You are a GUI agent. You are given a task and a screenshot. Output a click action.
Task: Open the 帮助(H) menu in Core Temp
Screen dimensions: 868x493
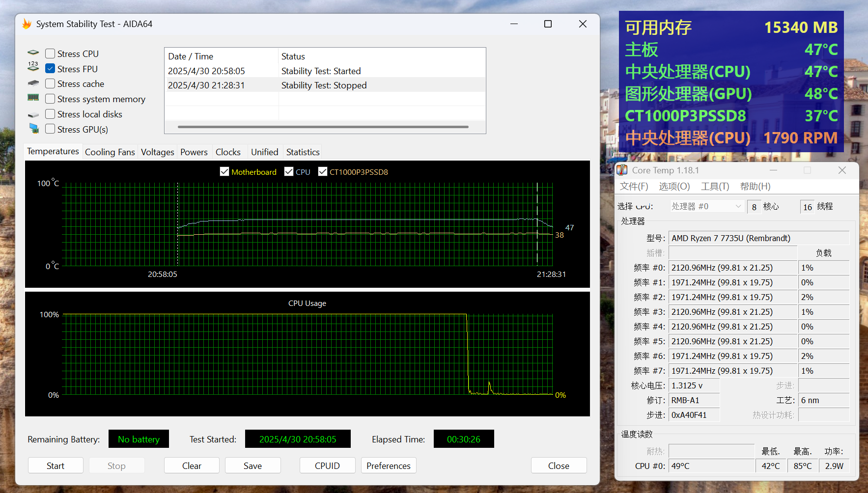point(756,187)
